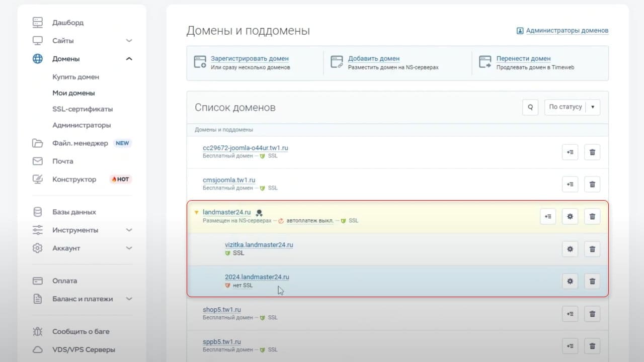Click the Добавить домен window icon
Screen dimensions: 644x362
click(337, 62)
